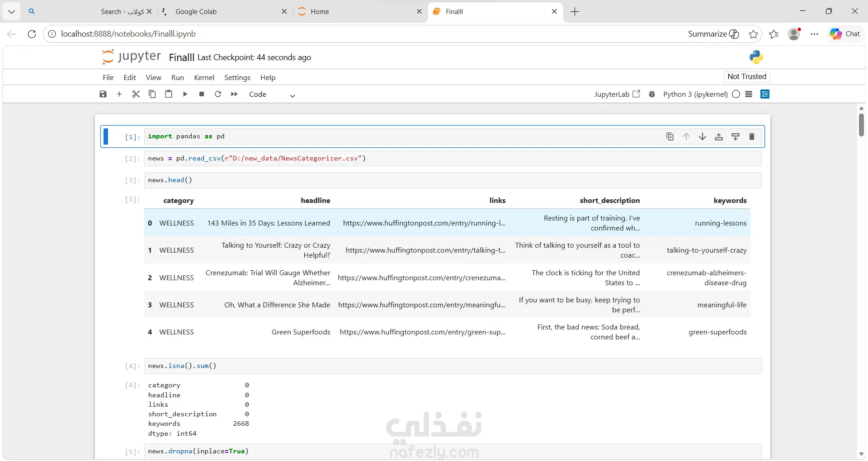
Task: Click the keywords 2668 null count
Action: (x=241, y=423)
